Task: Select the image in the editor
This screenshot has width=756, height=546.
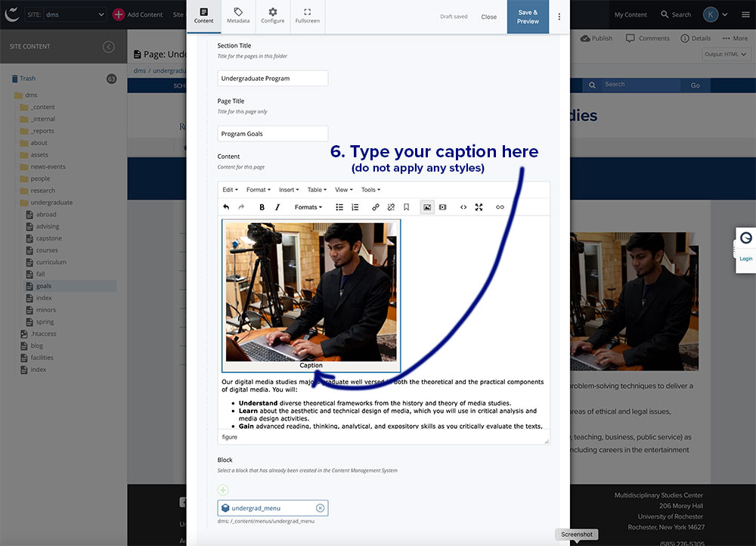Action: (311, 291)
